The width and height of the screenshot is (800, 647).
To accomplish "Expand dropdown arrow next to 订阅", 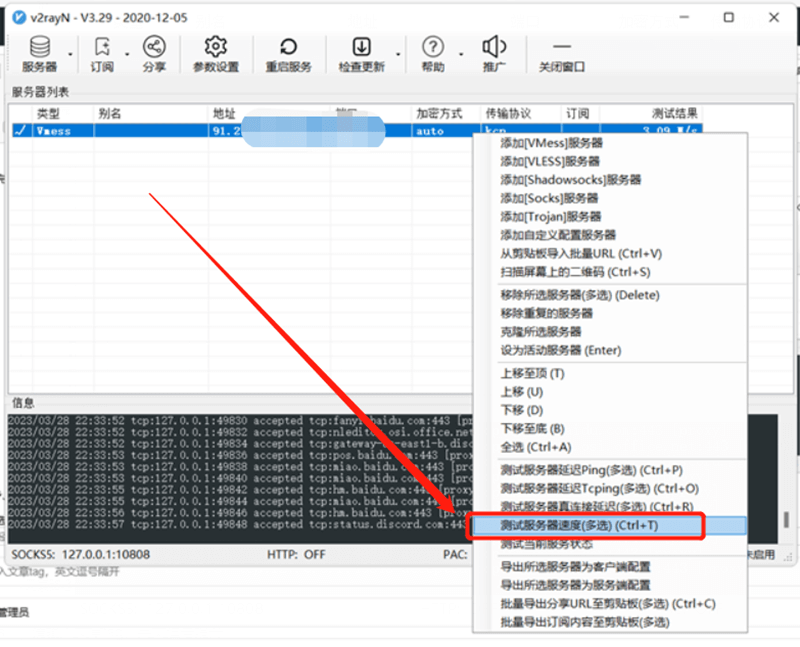I will [x=127, y=54].
